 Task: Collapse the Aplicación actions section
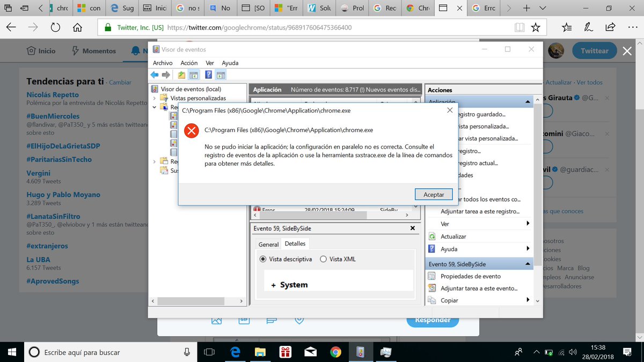[529, 101]
